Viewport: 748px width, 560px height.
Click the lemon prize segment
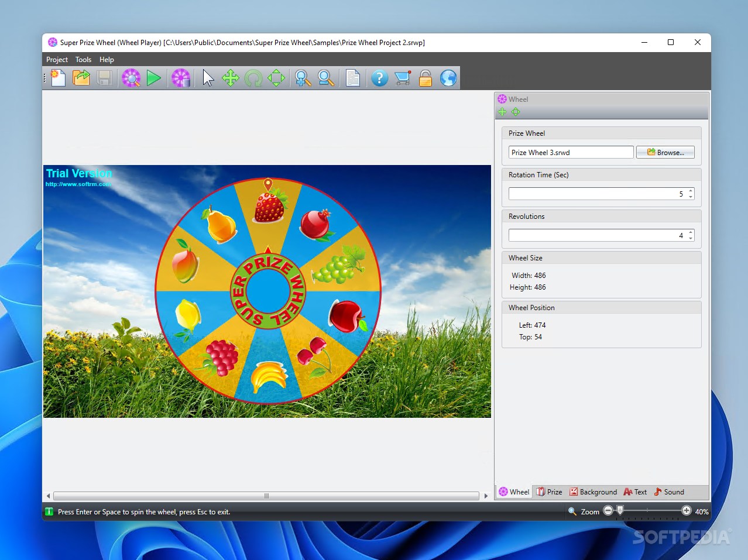coord(187,319)
